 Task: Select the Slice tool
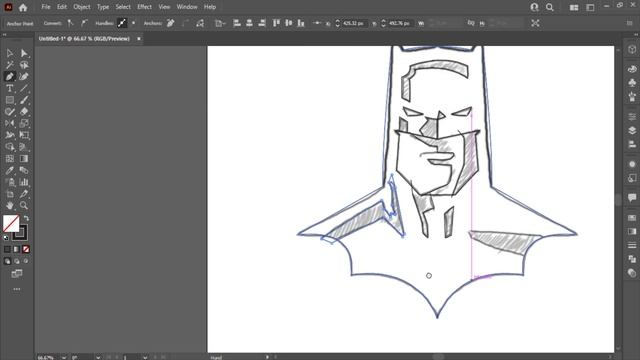click(24, 194)
